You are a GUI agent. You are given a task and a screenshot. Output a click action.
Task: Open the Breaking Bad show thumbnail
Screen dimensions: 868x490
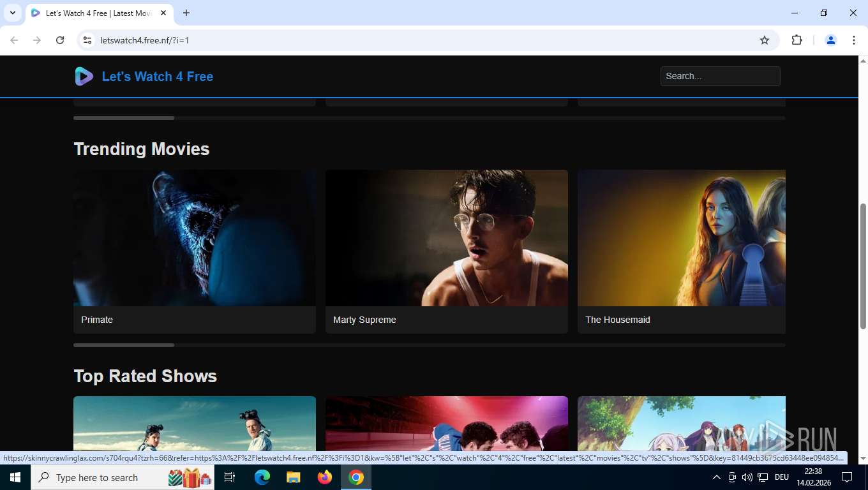click(195, 424)
